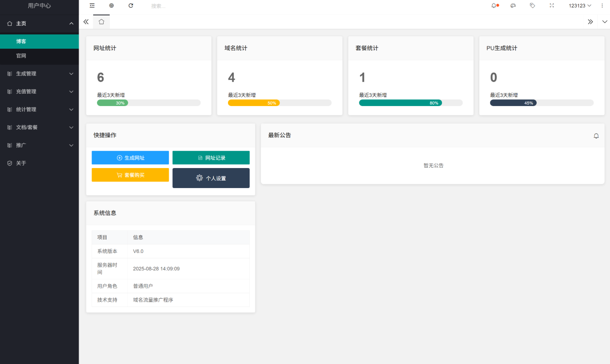Screen dimensions: 610x364
Task: Select 官网 in the sidebar submenu
Action: (21, 56)
